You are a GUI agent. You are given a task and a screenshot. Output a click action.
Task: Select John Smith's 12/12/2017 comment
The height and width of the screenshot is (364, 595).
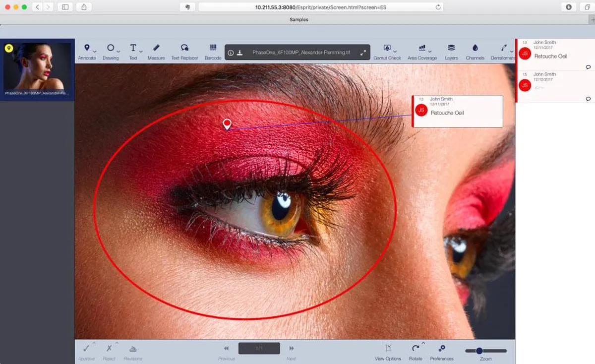pos(555,87)
